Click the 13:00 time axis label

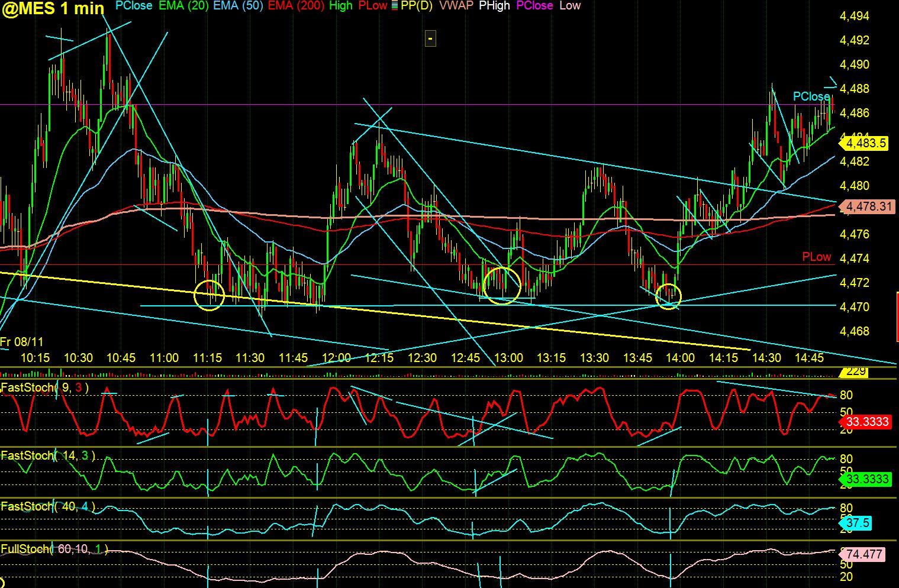click(x=508, y=358)
